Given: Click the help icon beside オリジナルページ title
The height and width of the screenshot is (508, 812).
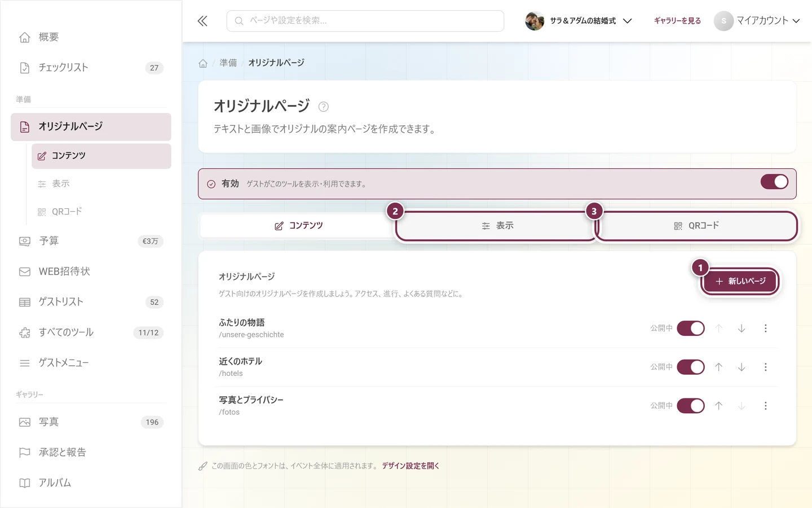Looking at the screenshot, I should pyautogui.click(x=323, y=107).
